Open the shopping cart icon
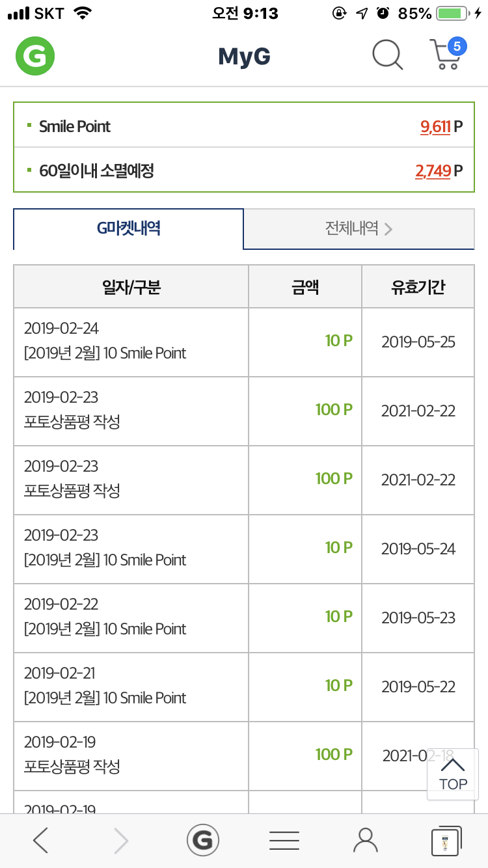Viewport: 488px width, 868px height. (x=446, y=55)
